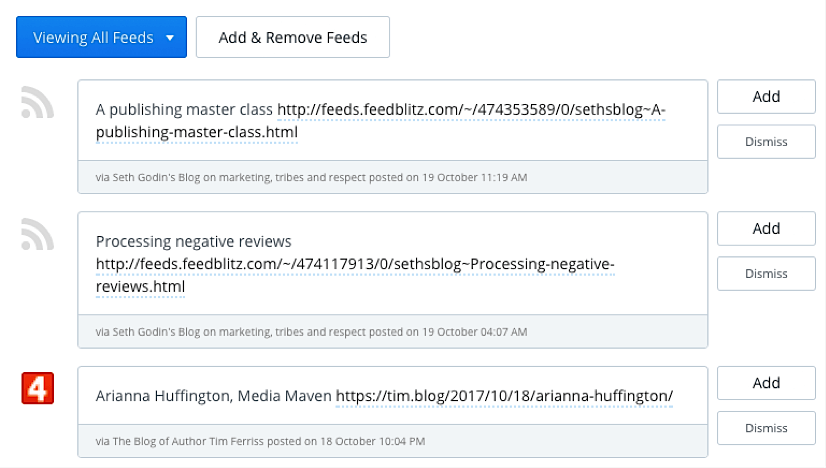The height and width of the screenshot is (468, 826).
Task: Click the caret arrow on Viewing All Feeds
Action: click(170, 38)
